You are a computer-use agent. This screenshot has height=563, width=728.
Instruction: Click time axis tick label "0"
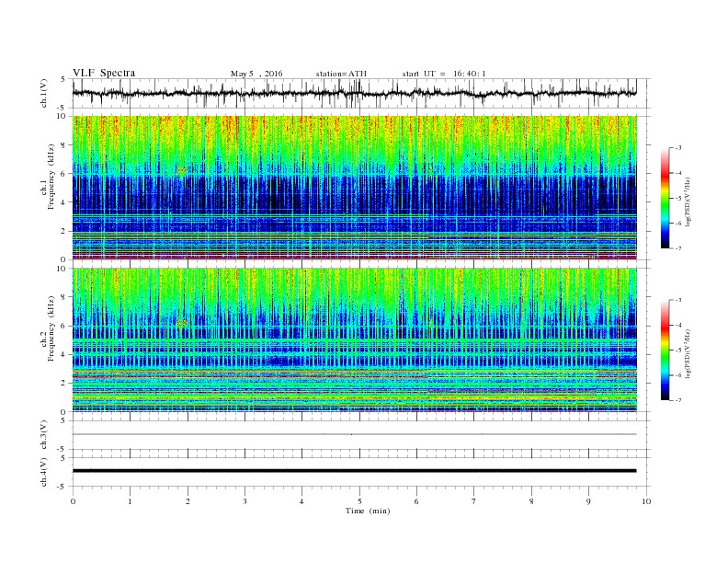73,501
